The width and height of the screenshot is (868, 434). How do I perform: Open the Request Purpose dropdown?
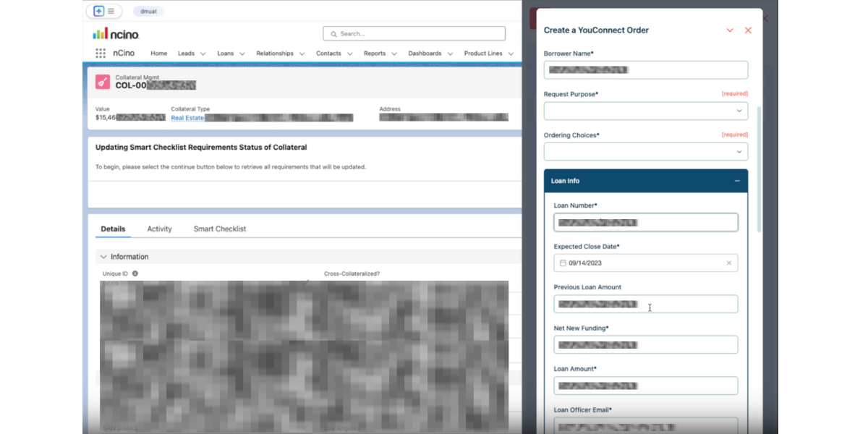pyautogui.click(x=646, y=111)
